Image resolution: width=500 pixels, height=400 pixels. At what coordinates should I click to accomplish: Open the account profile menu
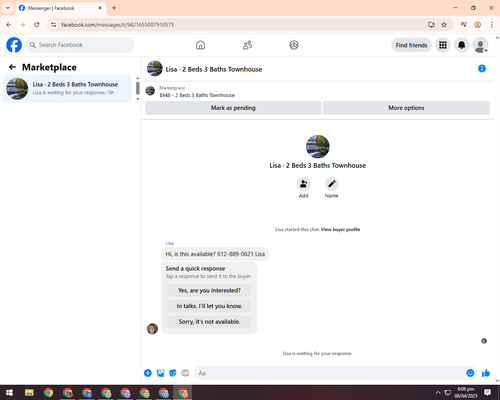[x=480, y=45]
